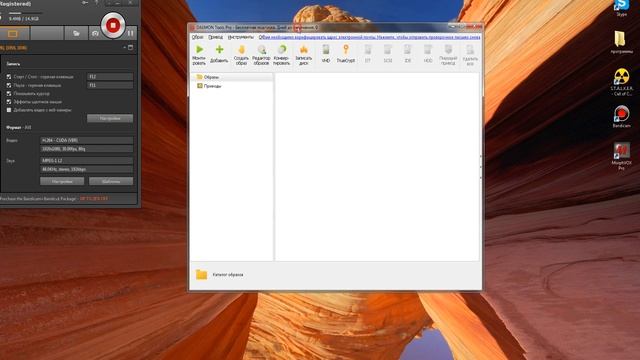Open Skype desktop shortcut
Viewport: 640px width, 360px height.
621,6
